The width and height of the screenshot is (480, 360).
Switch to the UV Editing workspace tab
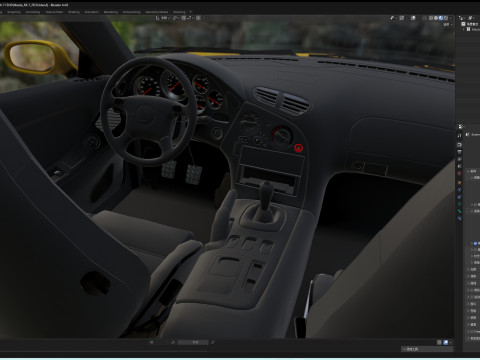click(x=33, y=12)
